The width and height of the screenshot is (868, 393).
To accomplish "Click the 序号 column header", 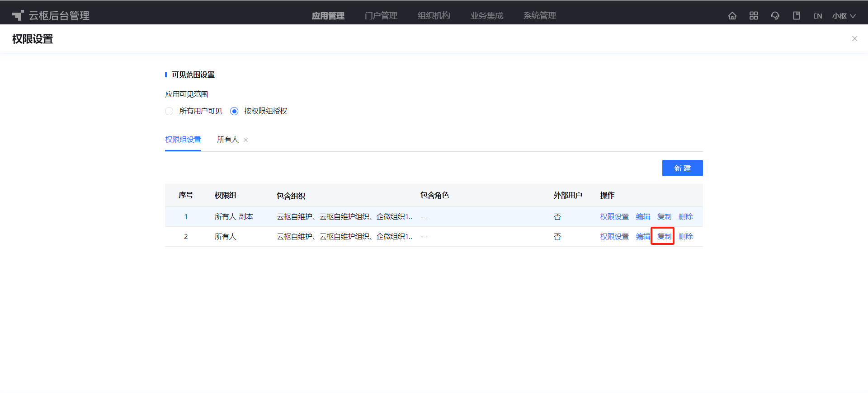I will click(186, 195).
